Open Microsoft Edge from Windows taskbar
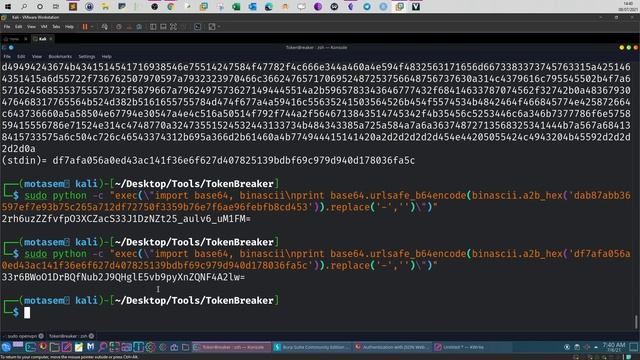Image resolution: width=640 pixels, height=360 pixels. [269, 7]
